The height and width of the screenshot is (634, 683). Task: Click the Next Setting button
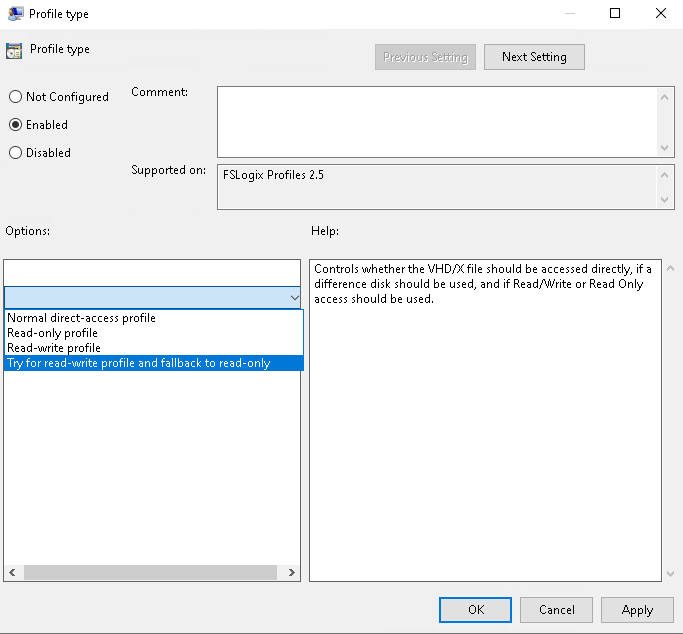[x=534, y=57]
